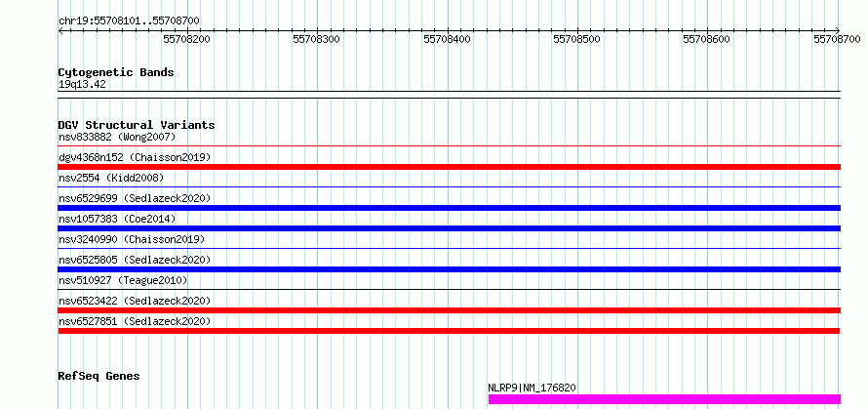Open variant nsv2554 (Kidd2008)
This screenshot has height=409, width=868.
click(x=111, y=178)
